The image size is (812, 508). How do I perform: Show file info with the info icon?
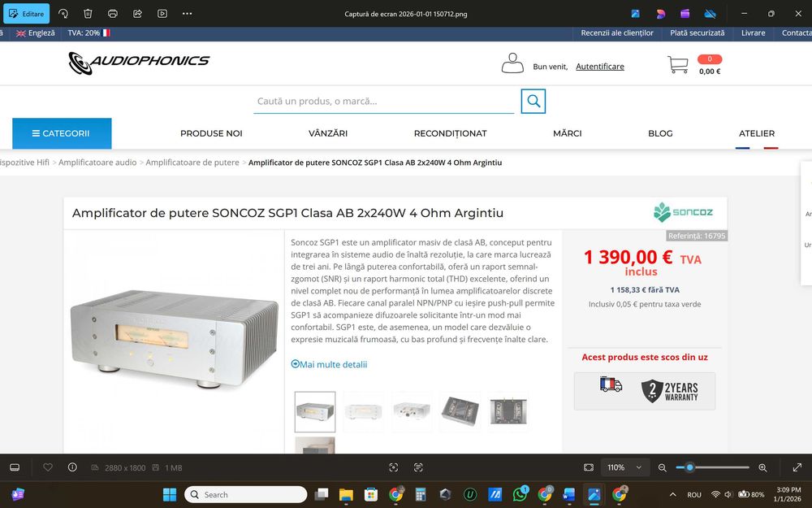click(x=72, y=467)
